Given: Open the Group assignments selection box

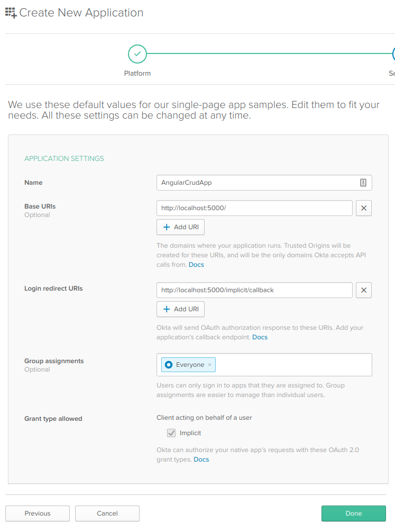Looking at the screenshot, I should tap(293, 365).
